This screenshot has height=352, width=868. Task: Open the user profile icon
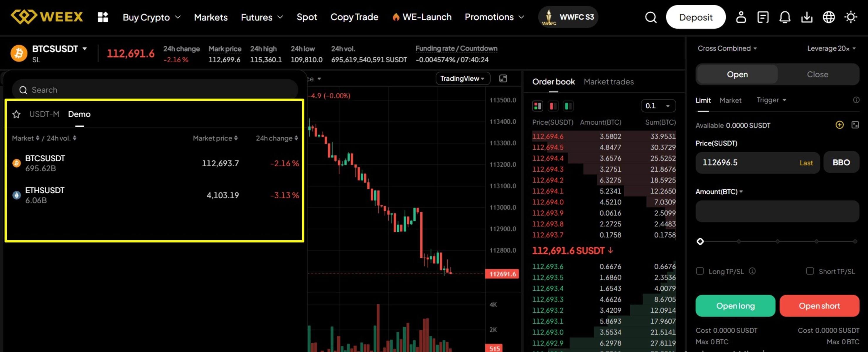(x=741, y=17)
